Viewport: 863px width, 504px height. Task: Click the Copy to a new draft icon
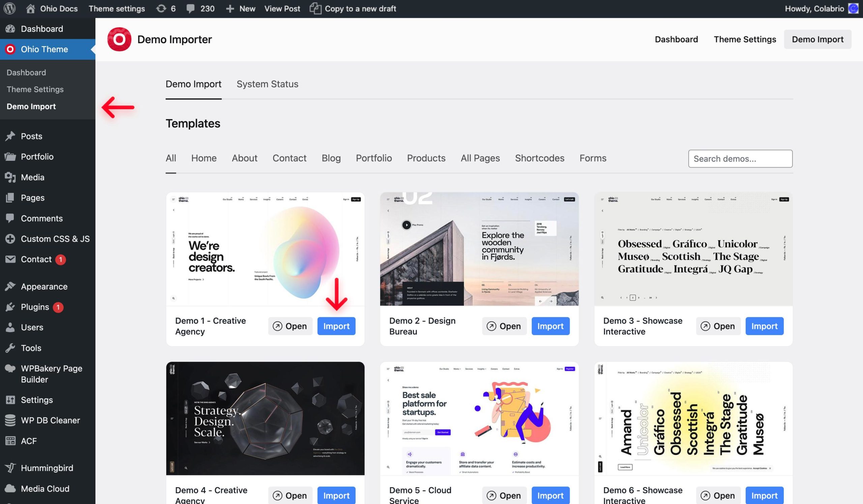pyautogui.click(x=315, y=8)
